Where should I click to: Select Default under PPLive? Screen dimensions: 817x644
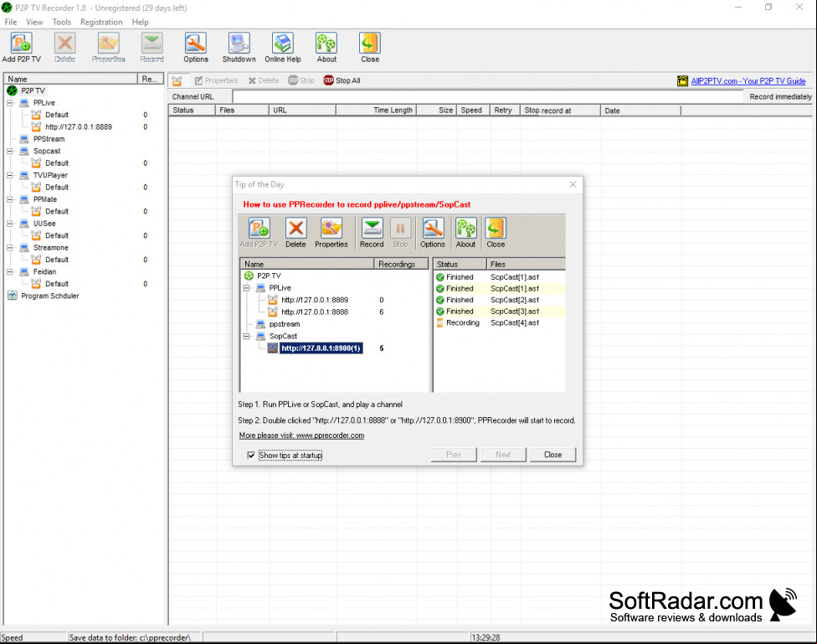pyautogui.click(x=57, y=115)
